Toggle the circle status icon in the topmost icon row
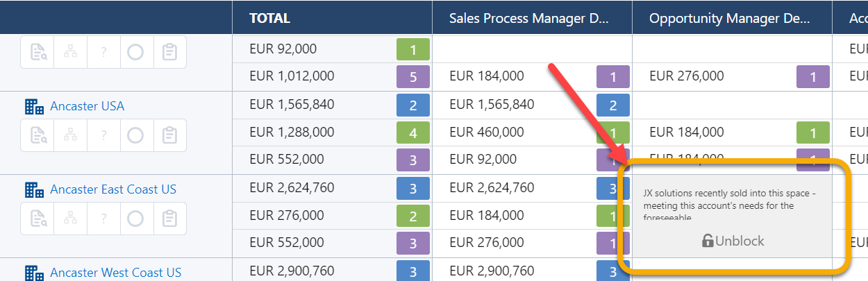The height and width of the screenshot is (281, 868). click(x=135, y=52)
